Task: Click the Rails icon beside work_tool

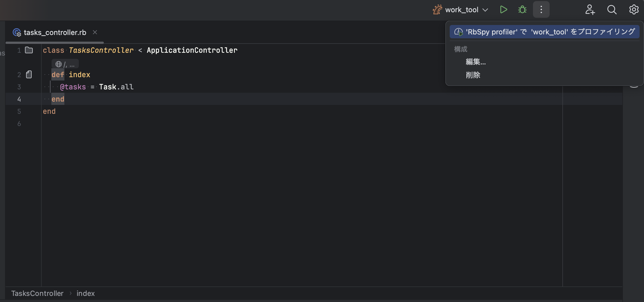Action: tap(437, 10)
